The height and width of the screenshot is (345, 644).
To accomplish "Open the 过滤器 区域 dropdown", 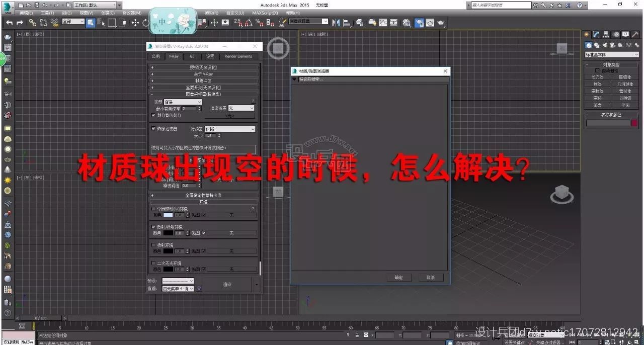I will [230, 129].
